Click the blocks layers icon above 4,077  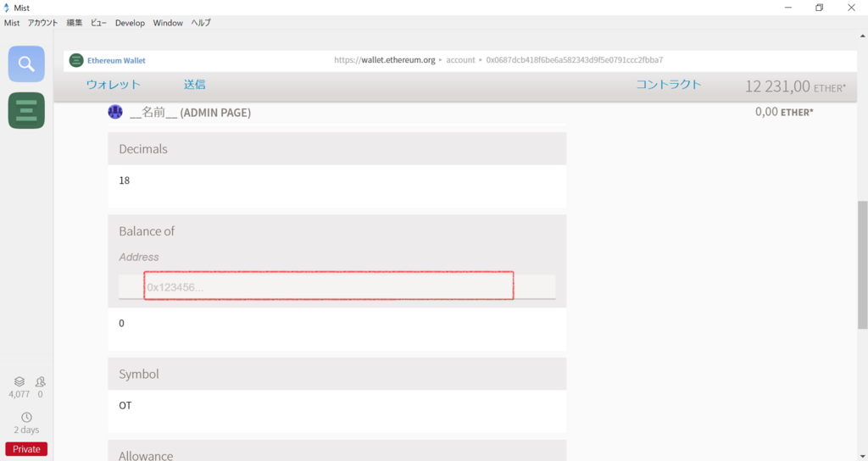[19, 381]
